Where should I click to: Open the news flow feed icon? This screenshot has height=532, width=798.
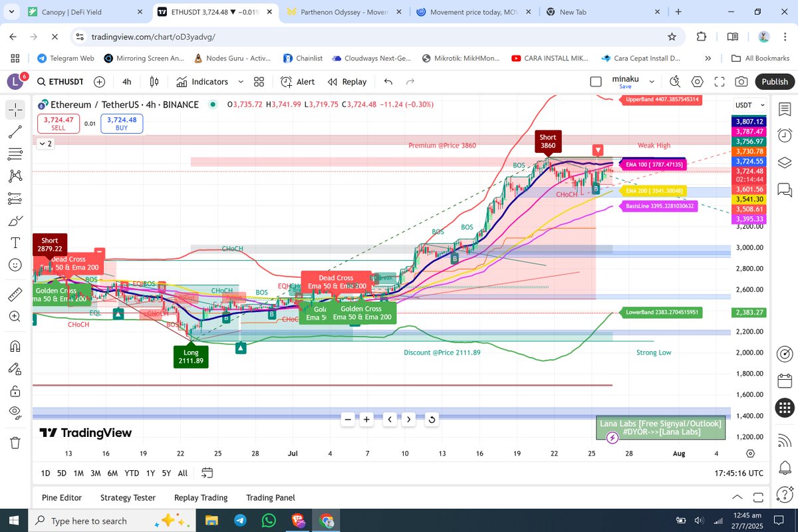tap(785, 440)
